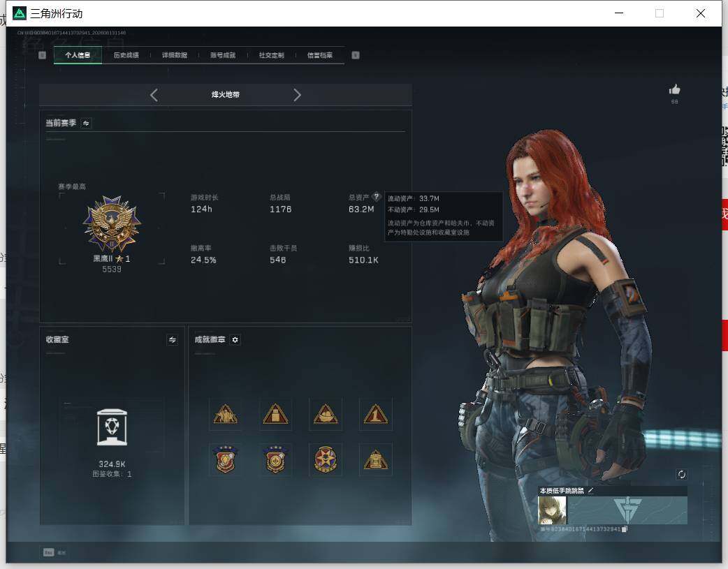Give a thumbs-up like to this profile
728x569 pixels.
(x=675, y=89)
